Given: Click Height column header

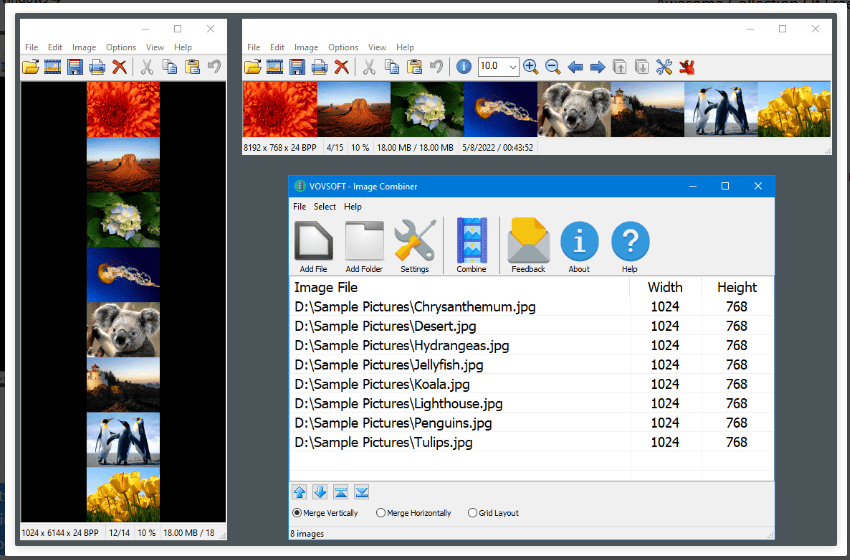Looking at the screenshot, I should pyautogui.click(x=737, y=287).
